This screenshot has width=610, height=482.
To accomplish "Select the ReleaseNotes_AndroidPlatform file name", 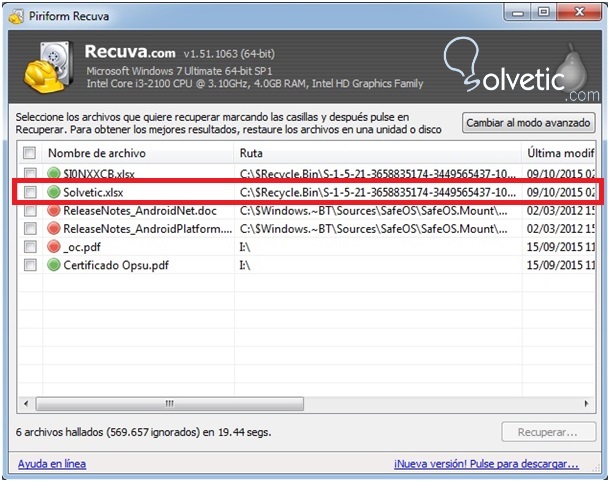I will [148, 229].
